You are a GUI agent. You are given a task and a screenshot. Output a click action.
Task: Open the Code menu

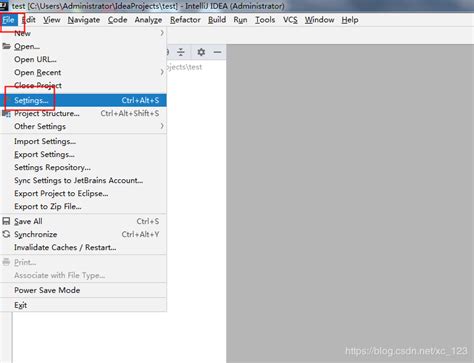[117, 20]
